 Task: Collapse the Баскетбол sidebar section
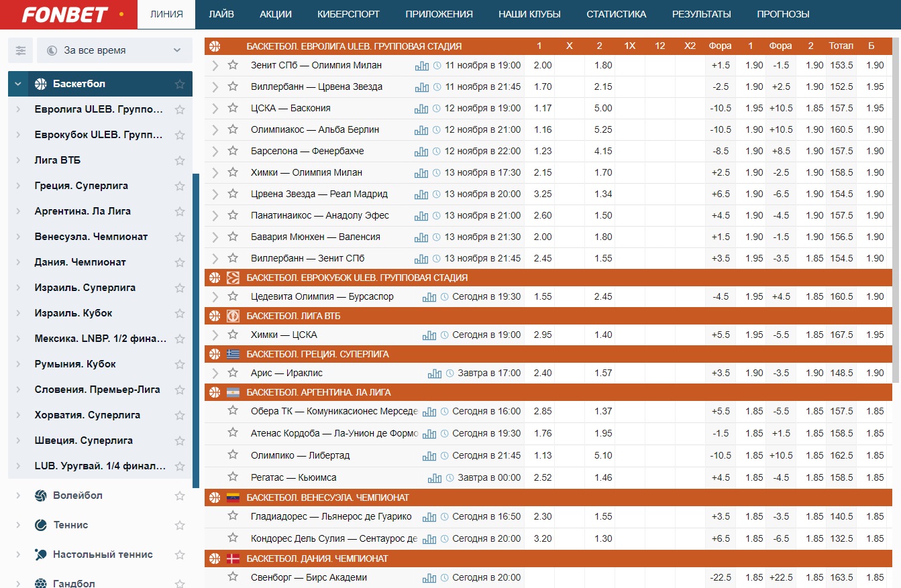click(x=17, y=84)
